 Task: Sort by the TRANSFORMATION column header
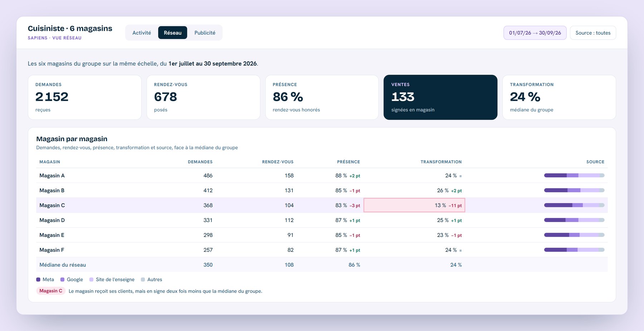point(441,162)
